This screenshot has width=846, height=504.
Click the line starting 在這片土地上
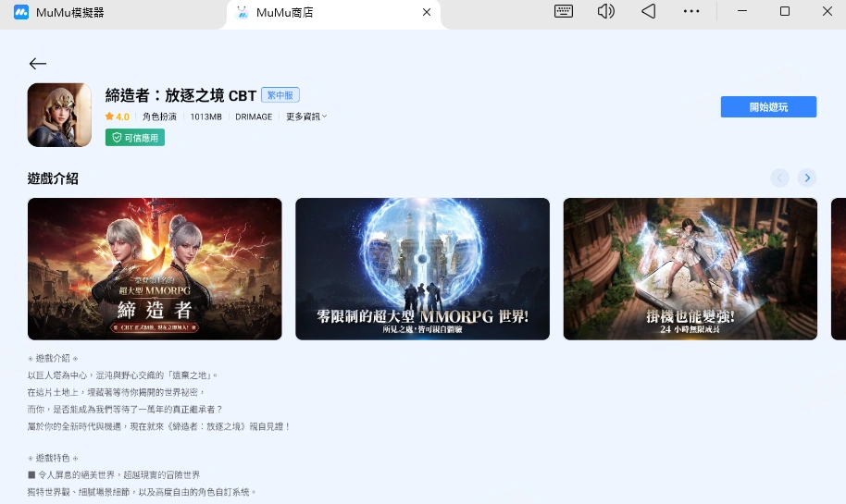(x=116, y=392)
